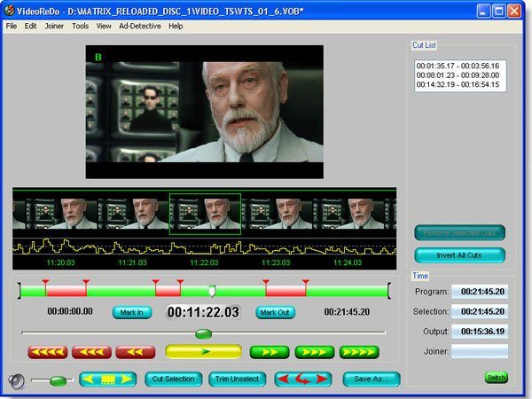Click the Cut Selection button
Viewport: 532px width, 399px height.
coord(174,379)
